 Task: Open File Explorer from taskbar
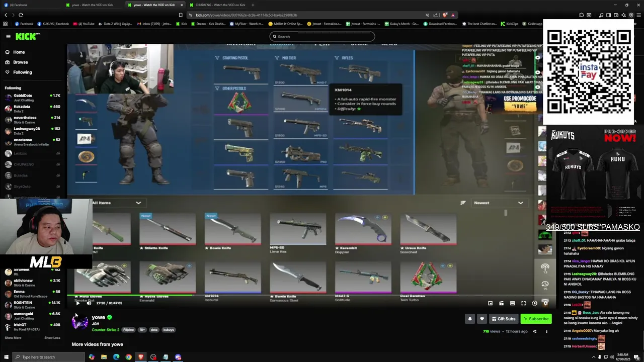(x=104, y=357)
